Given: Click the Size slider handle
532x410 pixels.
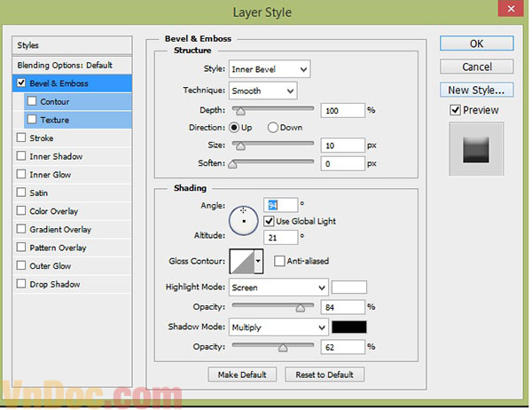Looking at the screenshot, I should pos(240,146).
